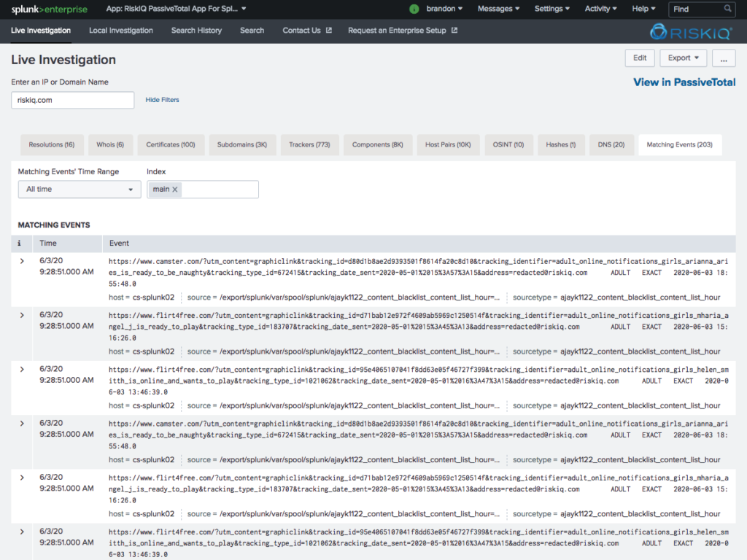Select the Hashes (1) tab
The image size is (747, 560).
point(561,145)
